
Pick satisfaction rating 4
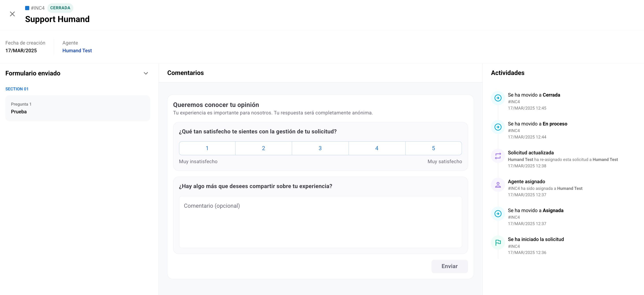point(377,148)
